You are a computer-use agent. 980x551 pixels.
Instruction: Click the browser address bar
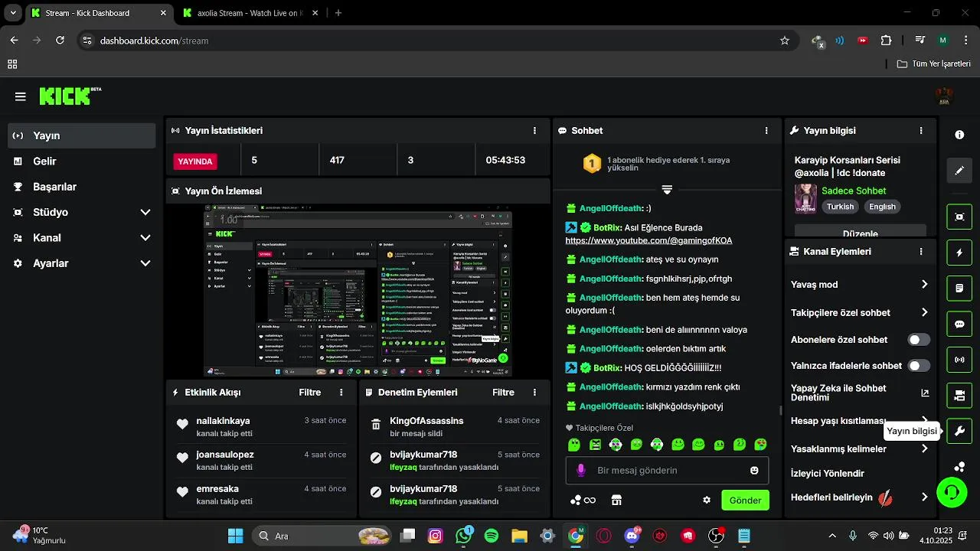(436, 41)
